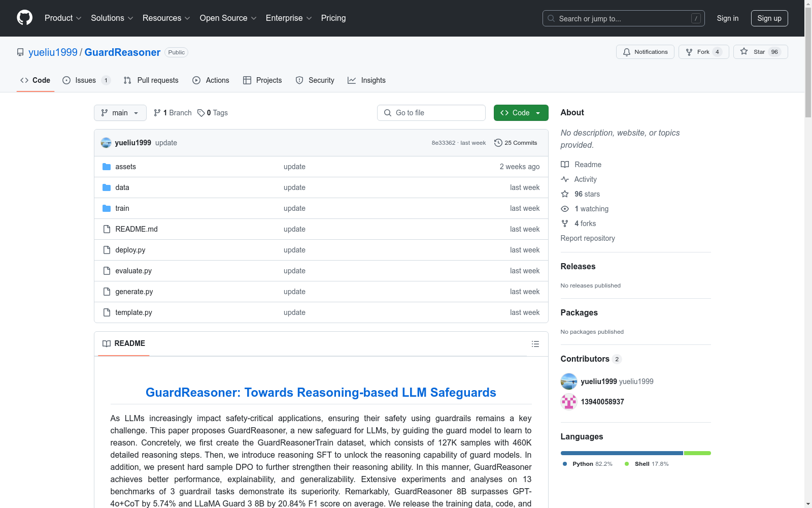Open the evaluate.py file
This screenshot has width=812, height=508.
pos(133,271)
